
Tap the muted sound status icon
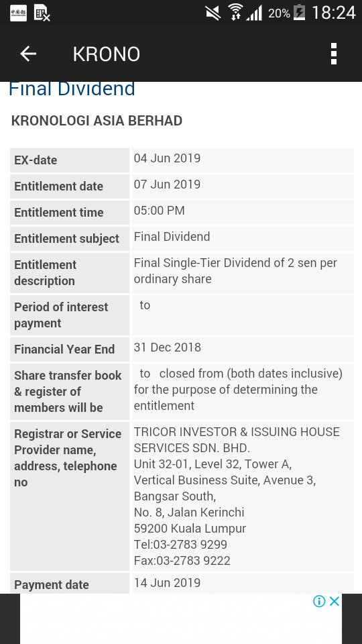pos(213,13)
